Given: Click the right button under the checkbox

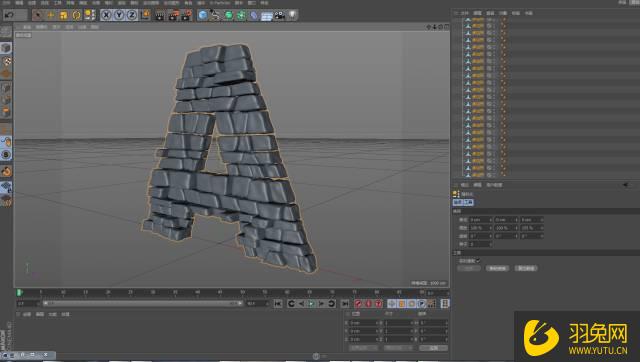Looking at the screenshot, I should tap(526, 268).
